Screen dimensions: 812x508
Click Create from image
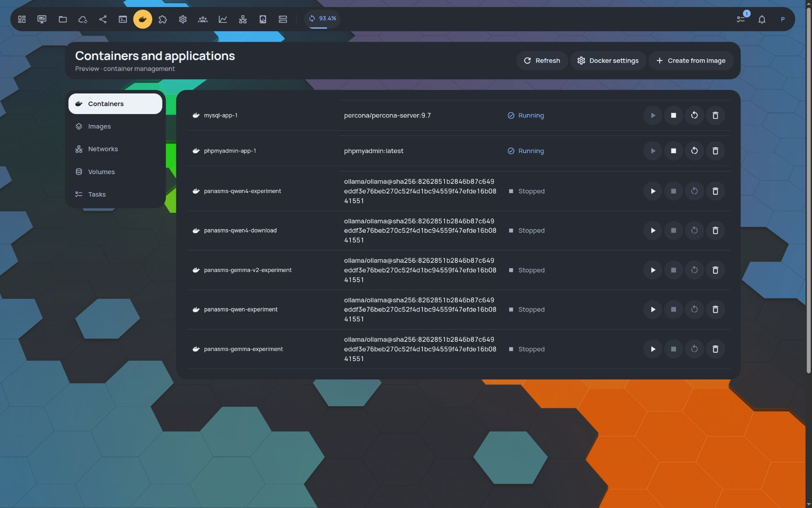point(690,61)
